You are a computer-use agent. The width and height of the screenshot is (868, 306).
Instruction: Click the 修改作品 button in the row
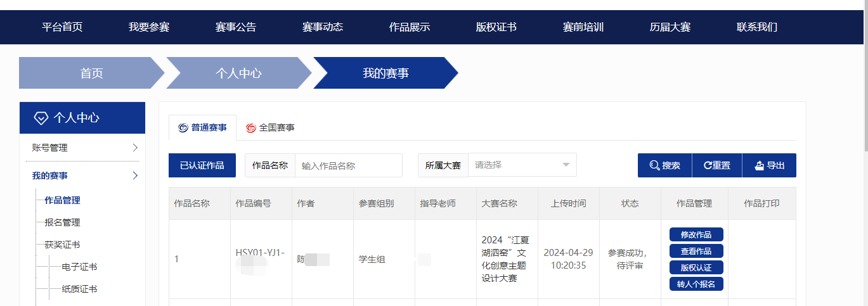tap(696, 234)
